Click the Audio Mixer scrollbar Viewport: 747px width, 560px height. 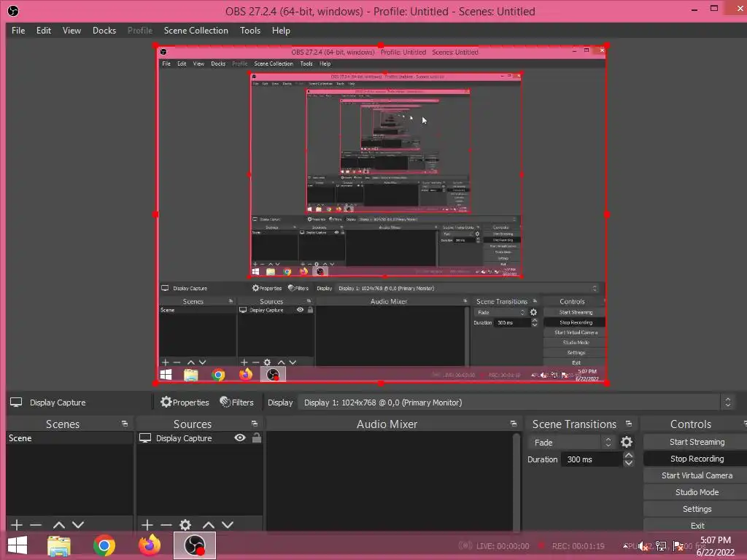[516, 481]
